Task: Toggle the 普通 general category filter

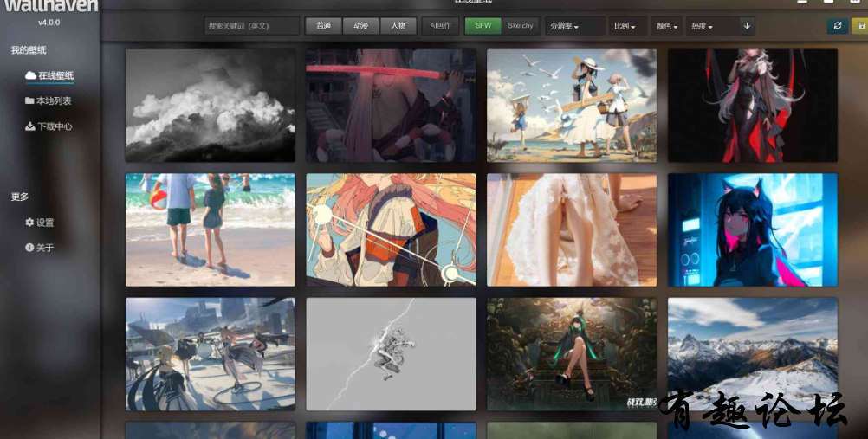Action: click(x=323, y=26)
